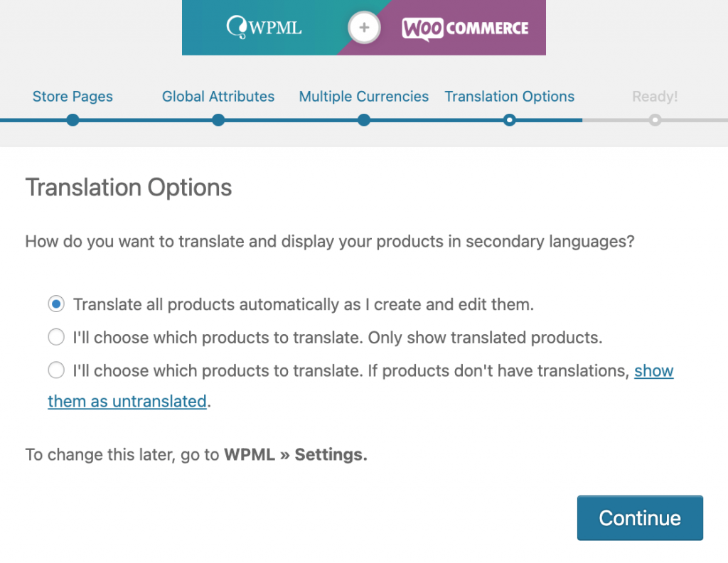Image resolution: width=728 pixels, height=563 pixels.
Task: Open the Translation Options step
Action: click(509, 97)
